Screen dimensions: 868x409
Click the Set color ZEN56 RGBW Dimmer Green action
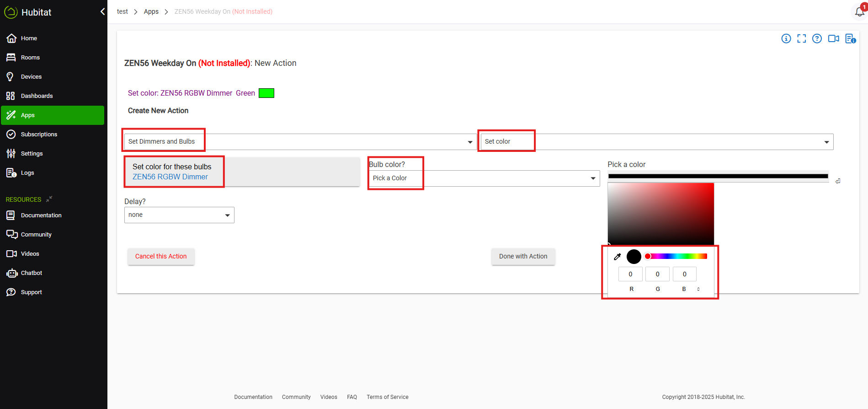coord(192,93)
